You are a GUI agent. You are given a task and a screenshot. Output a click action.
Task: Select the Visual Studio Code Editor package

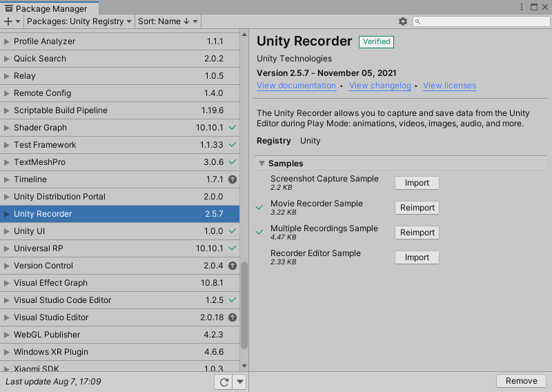119,300
